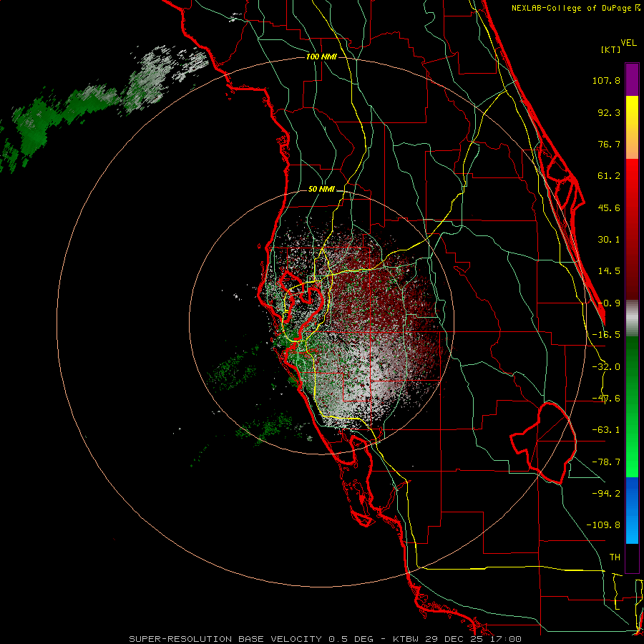
Task: Select the 92.3 scale value
Action: click(x=609, y=112)
